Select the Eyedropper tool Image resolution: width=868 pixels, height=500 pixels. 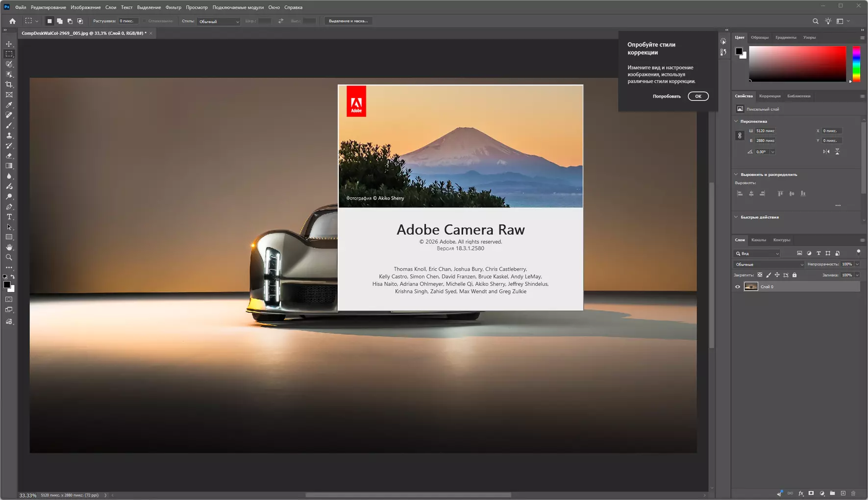pyautogui.click(x=9, y=105)
